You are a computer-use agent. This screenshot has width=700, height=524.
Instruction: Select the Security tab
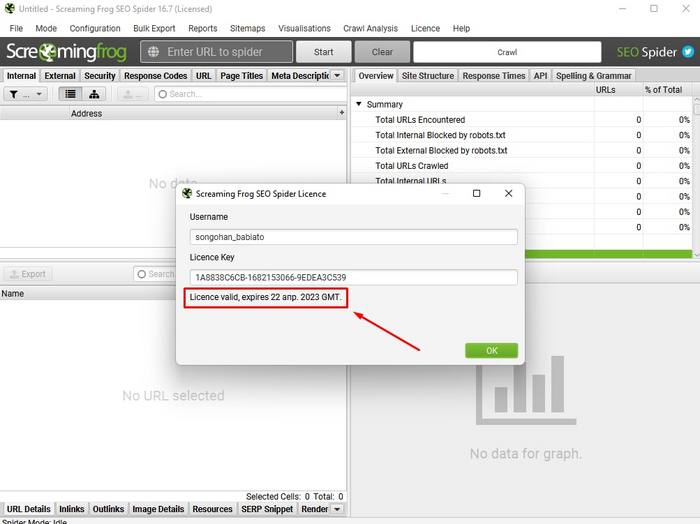pos(100,76)
